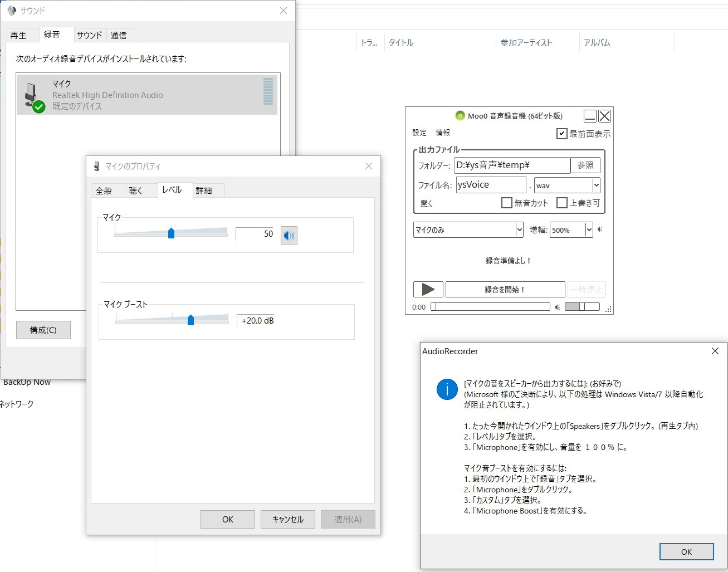This screenshot has width=728, height=572.
Task: Close the AudioRecorder dialog
Action: [715, 351]
